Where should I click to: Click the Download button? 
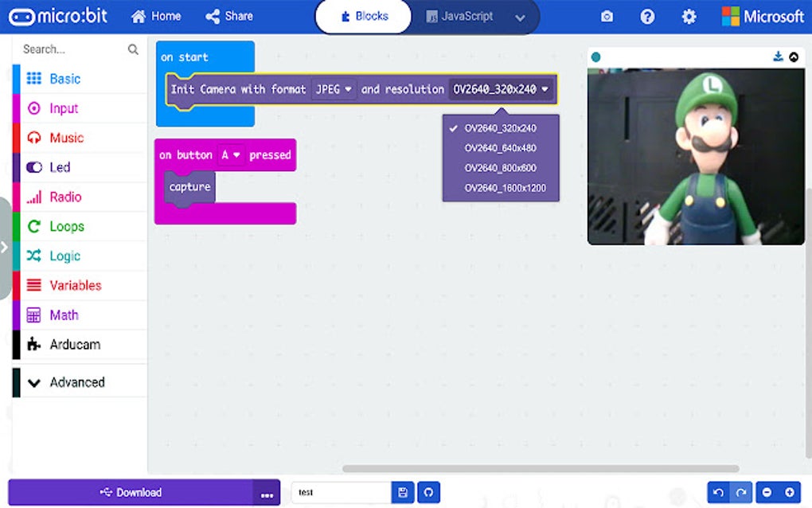point(132,492)
